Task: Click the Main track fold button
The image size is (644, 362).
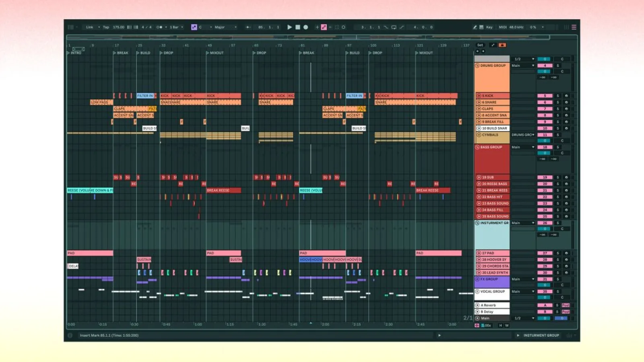Action: tap(477, 318)
